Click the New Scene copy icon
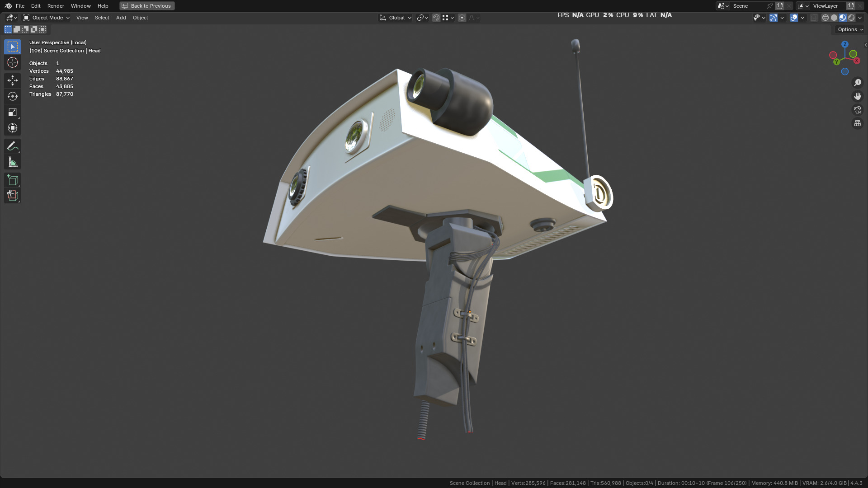Viewport: 868px width, 488px height. click(x=780, y=6)
